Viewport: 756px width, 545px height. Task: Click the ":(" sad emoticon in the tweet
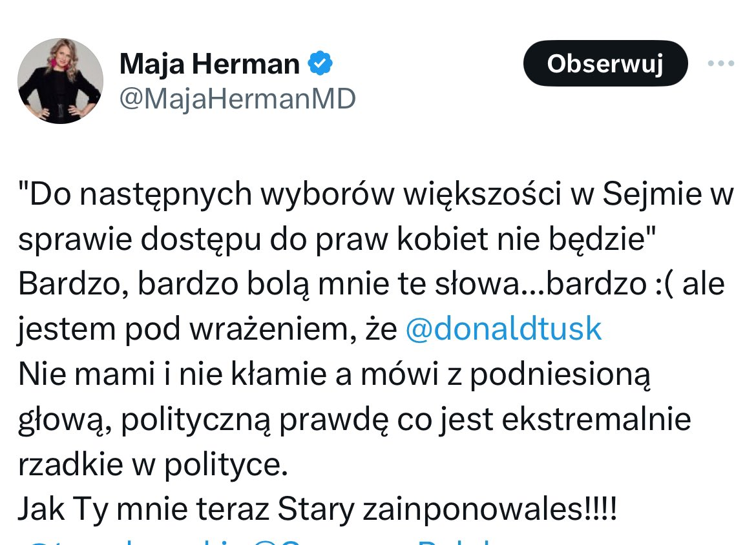[x=655, y=285]
